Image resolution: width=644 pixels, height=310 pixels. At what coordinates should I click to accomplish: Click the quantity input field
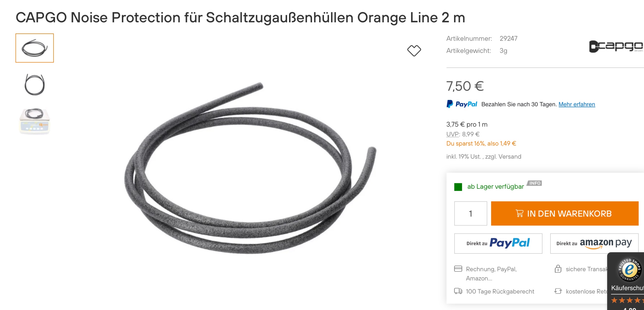[x=471, y=214]
